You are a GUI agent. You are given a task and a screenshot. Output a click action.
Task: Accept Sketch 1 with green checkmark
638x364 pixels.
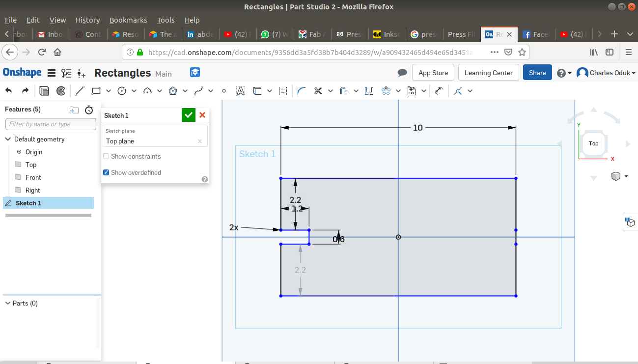coord(188,115)
